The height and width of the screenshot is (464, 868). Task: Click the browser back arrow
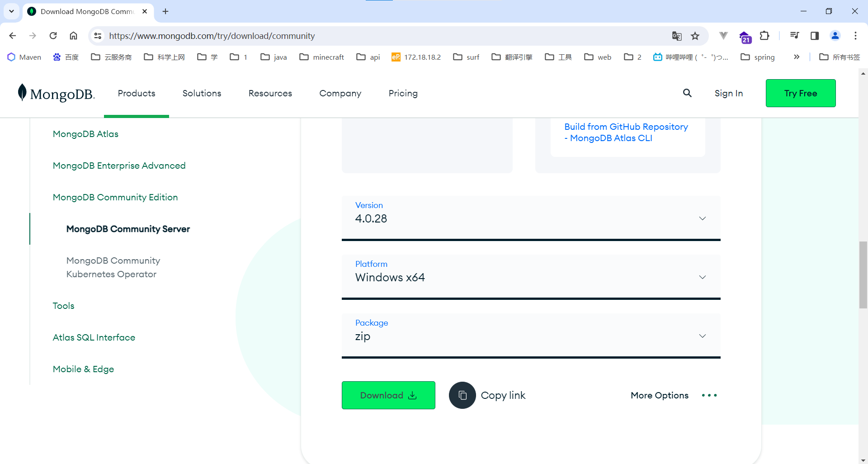pos(13,36)
